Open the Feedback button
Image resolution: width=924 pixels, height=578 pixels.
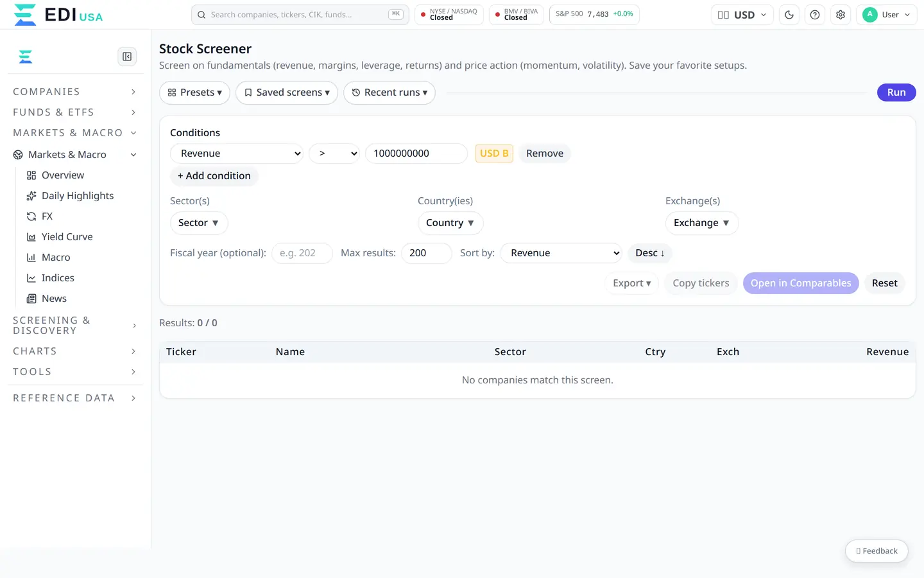[x=877, y=551]
